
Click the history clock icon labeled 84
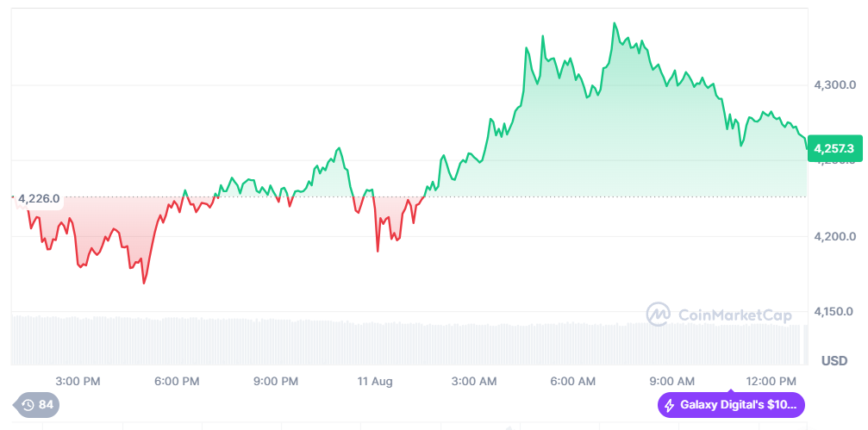(x=28, y=405)
